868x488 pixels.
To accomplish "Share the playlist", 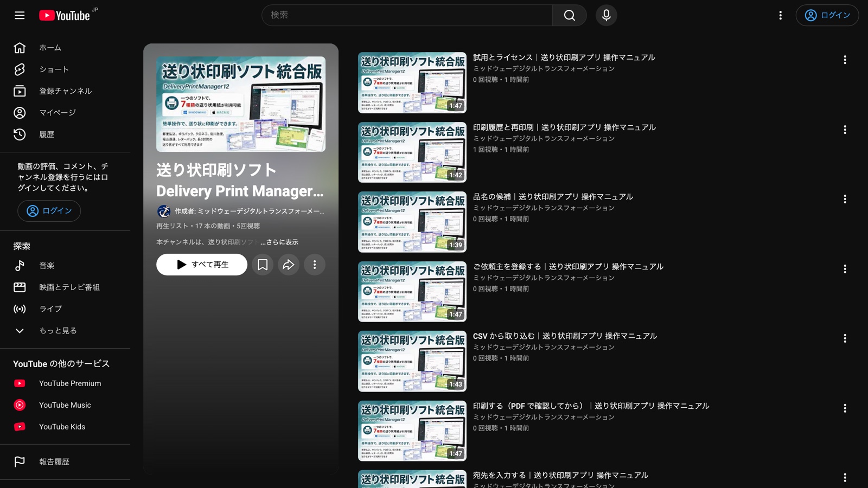I will point(289,265).
